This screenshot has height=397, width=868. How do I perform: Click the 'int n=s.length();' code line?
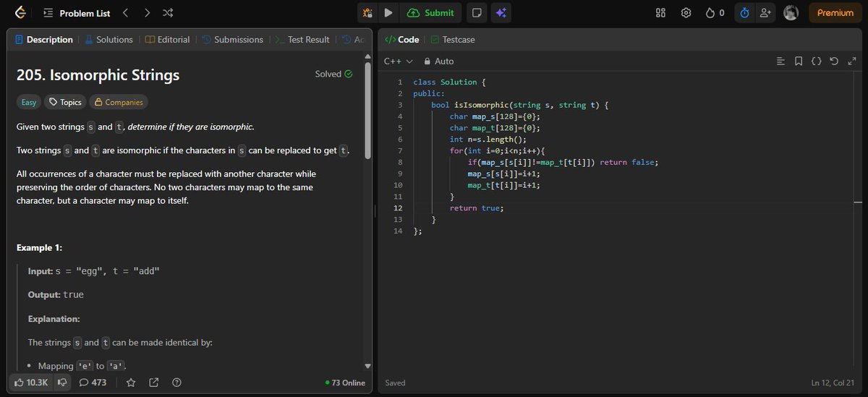click(488, 139)
